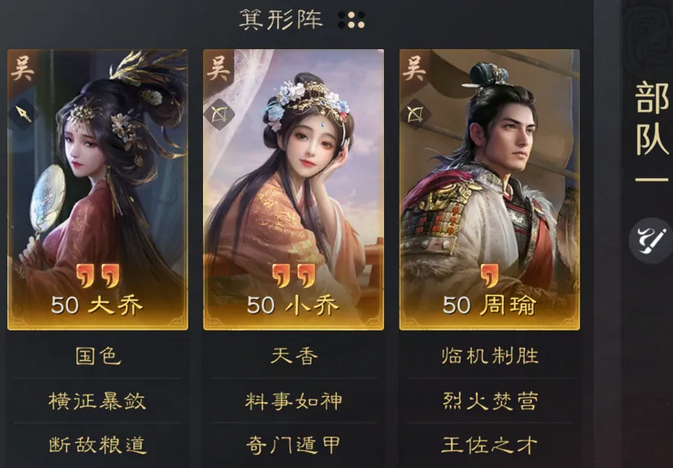Choose the 王佐之才 skill slot

490,445
